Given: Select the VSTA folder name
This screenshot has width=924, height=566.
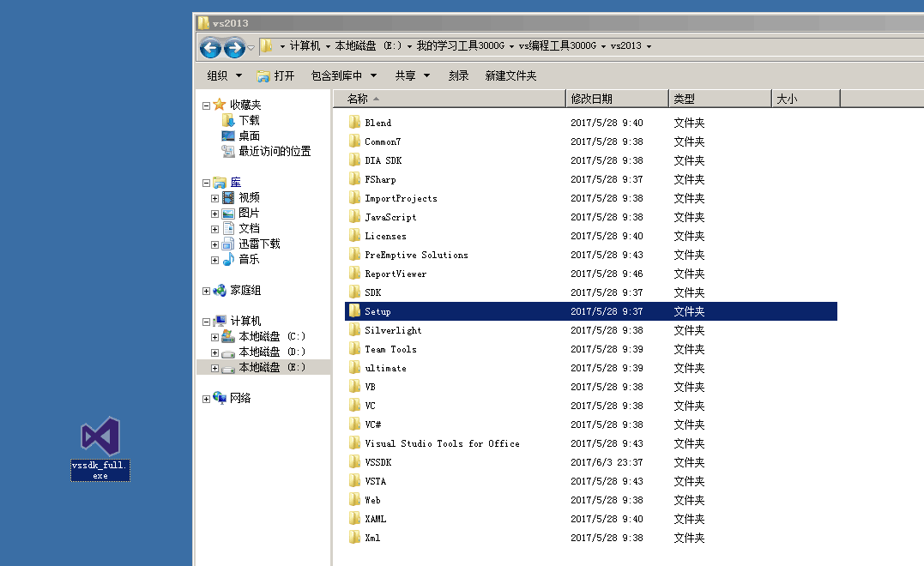Looking at the screenshot, I should click(376, 480).
